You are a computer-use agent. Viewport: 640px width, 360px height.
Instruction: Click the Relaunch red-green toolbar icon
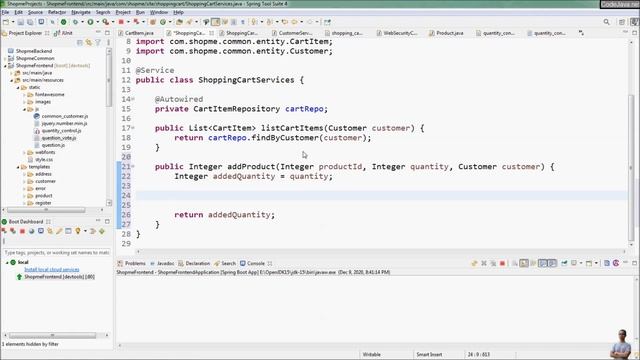pos(136,22)
